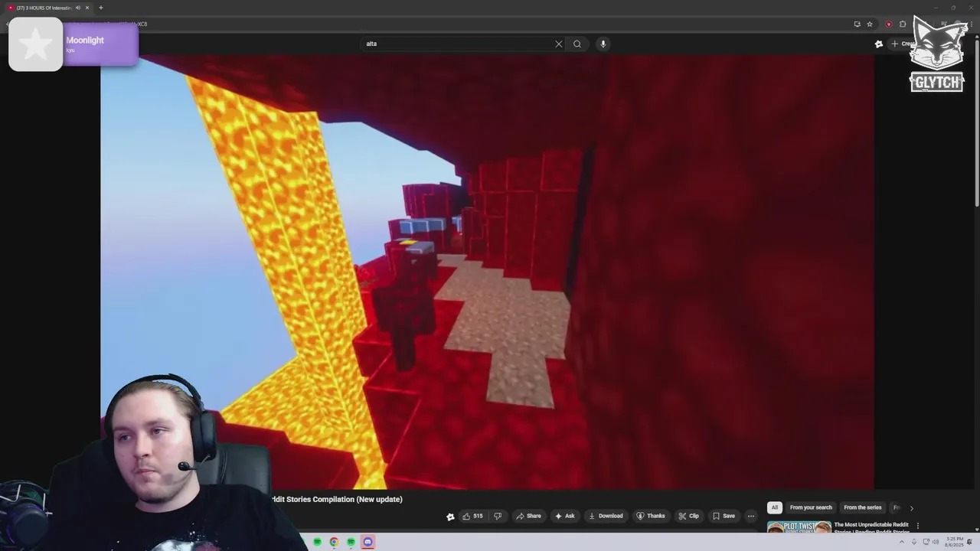This screenshot has width=980, height=551.
Task: Start voice search with microphone
Action: pyautogui.click(x=603, y=44)
